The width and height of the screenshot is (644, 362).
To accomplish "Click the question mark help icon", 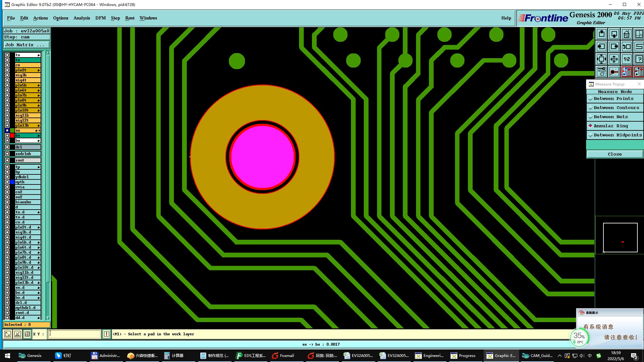I will click(x=639, y=59).
